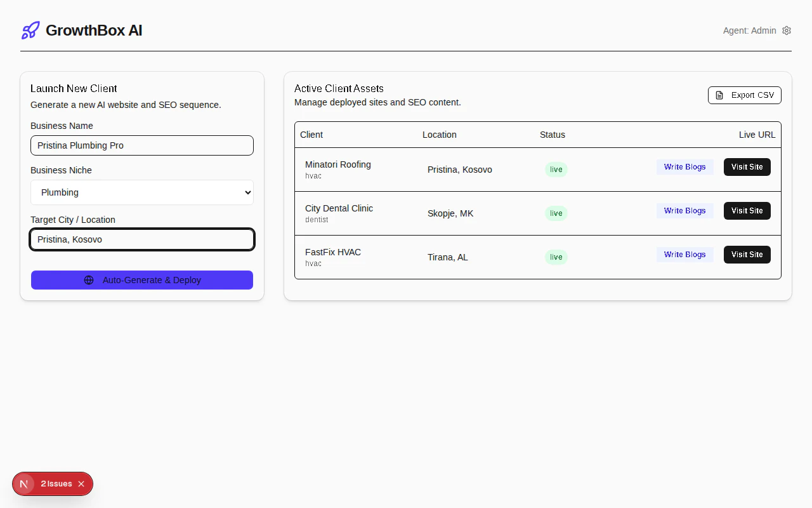The height and width of the screenshot is (508, 812).
Task: Click live status badge for Minatori Roofing
Action: tap(556, 170)
